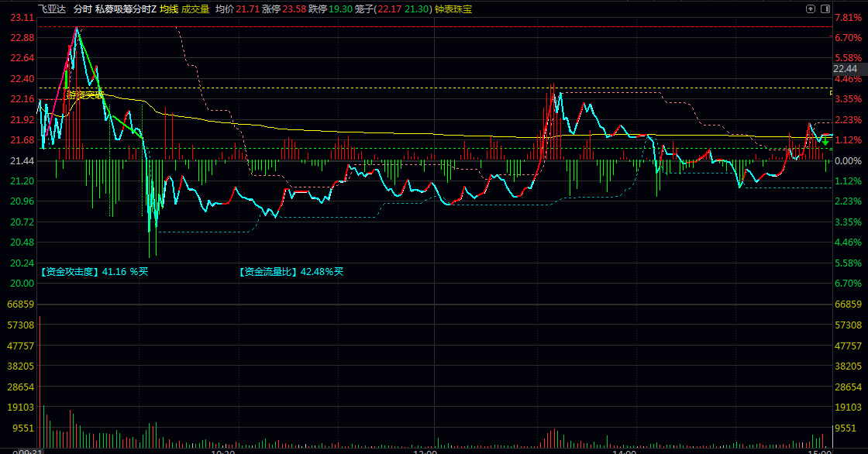Screen dimensions: 868x454
Task: Click the 23.11 top price axis label
Action: click(x=22, y=17)
